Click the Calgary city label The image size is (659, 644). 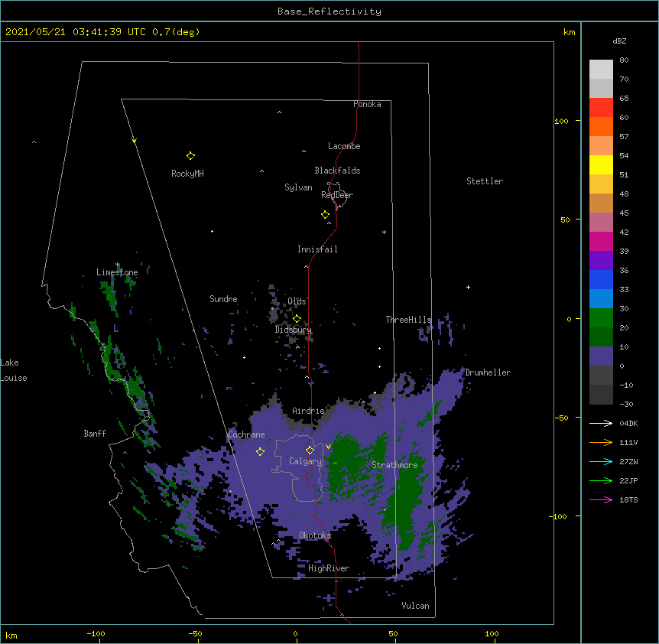coord(305,461)
